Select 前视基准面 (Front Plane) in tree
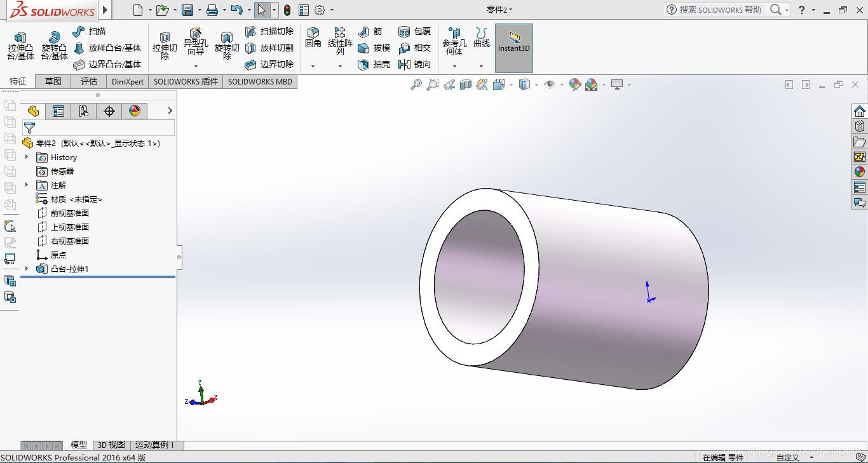The width and height of the screenshot is (868, 463). click(63, 213)
